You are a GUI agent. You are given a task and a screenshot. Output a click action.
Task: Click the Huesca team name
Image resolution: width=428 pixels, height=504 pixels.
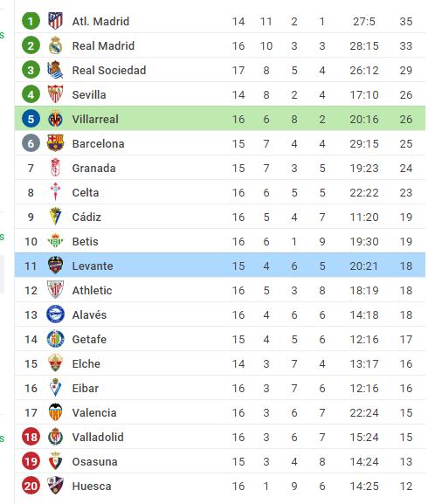pos(92,486)
